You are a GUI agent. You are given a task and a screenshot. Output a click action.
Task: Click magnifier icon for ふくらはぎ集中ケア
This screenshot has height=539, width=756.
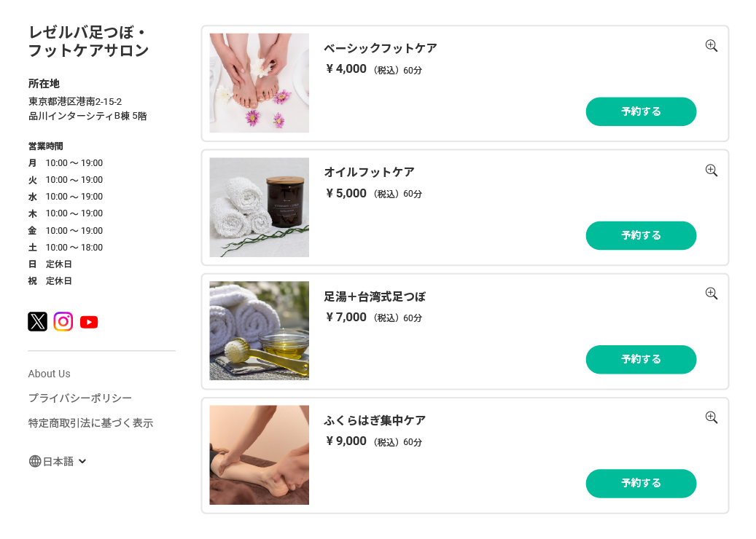(712, 417)
